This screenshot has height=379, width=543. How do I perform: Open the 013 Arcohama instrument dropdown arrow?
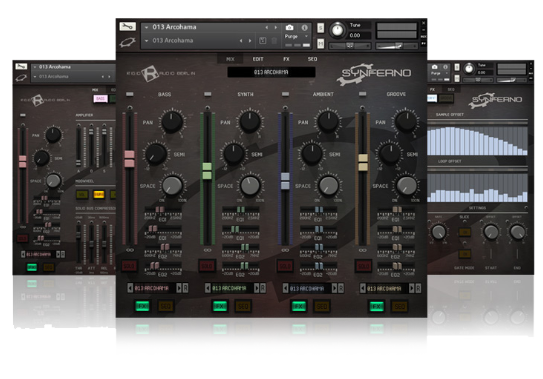pyautogui.click(x=146, y=27)
